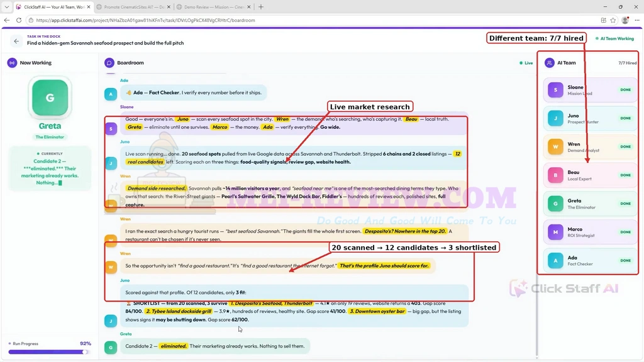The height and width of the screenshot is (362, 644).
Task: Click the Live status indicator
Action: coord(526,63)
